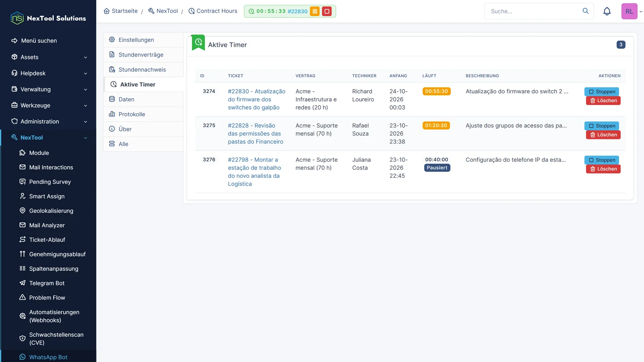The width and height of the screenshot is (644, 362).
Task: Go to Startseite breadcrumb
Action: pos(121,11)
